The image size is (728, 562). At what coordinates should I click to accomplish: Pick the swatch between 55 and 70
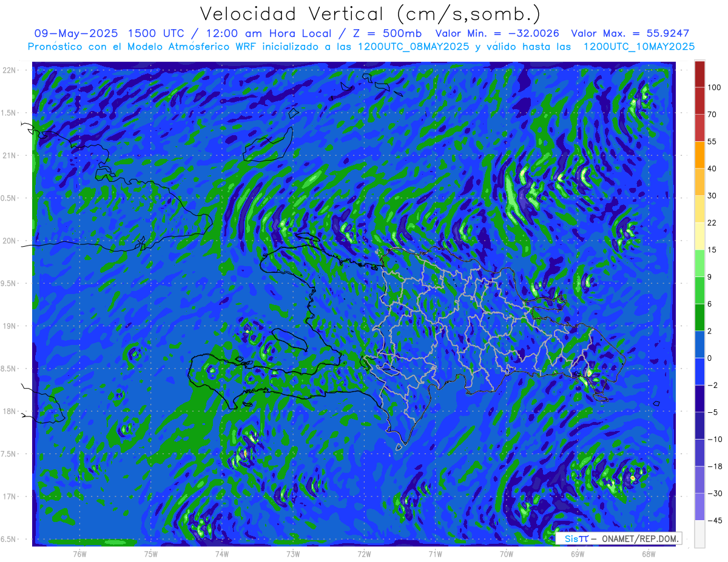pos(699,128)
